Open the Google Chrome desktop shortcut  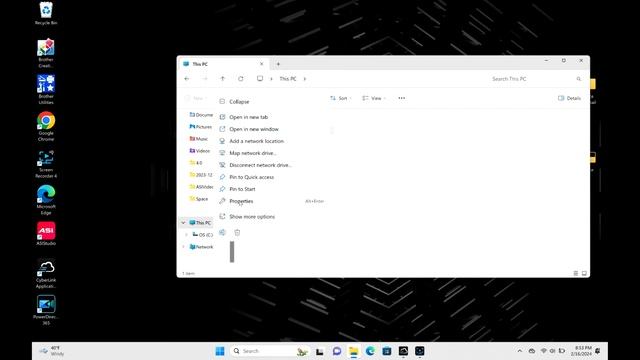[46, 127]
